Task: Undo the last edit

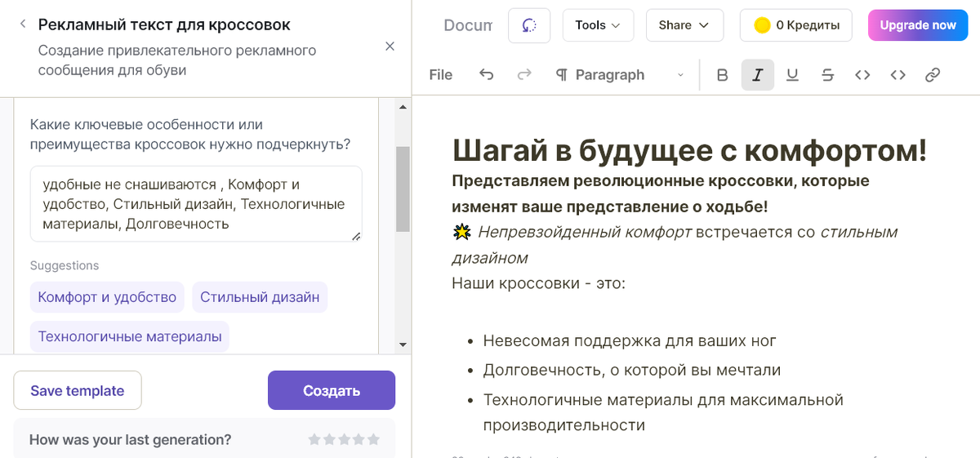Action: (x=487, y=75)
